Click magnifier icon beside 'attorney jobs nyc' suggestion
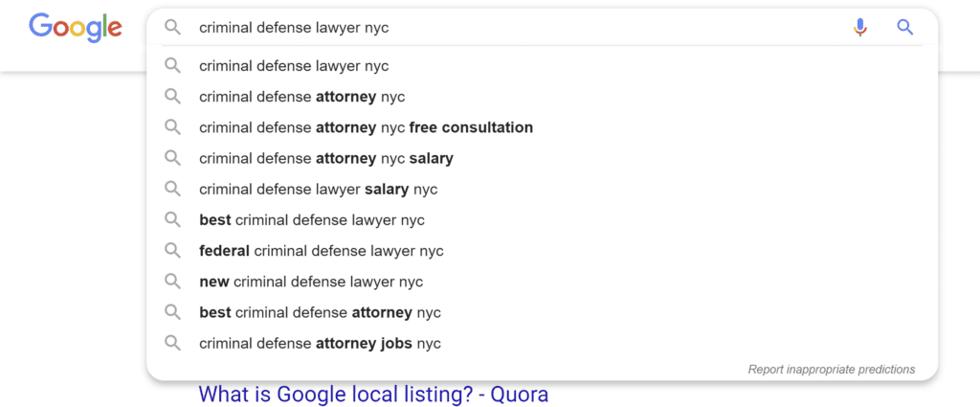 coord(172,343)
